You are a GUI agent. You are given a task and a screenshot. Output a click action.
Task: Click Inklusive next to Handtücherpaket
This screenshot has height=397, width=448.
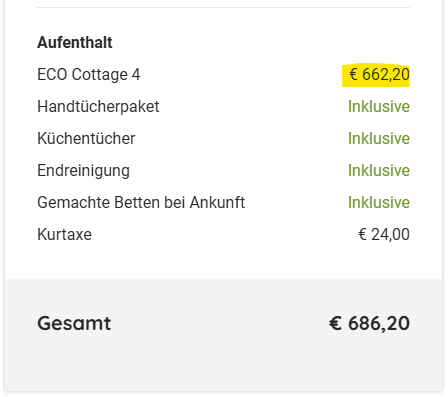tap(379, 106)
